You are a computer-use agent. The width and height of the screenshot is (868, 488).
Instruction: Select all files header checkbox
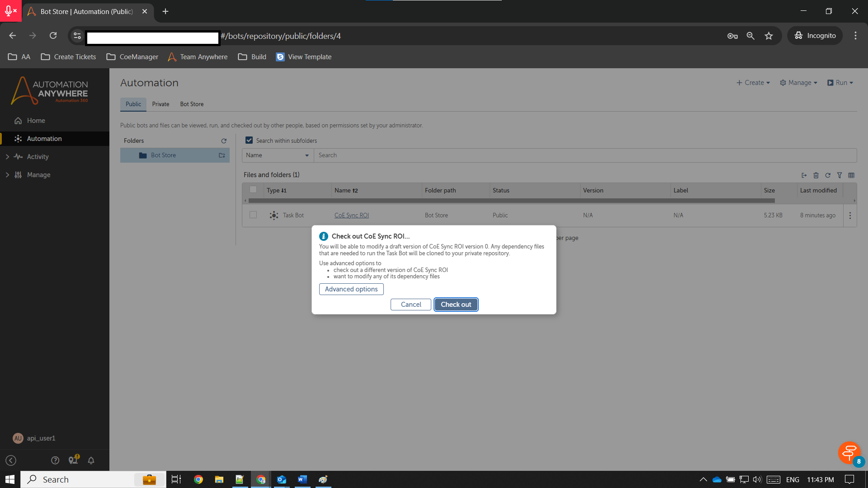click(x=253, y=190)
